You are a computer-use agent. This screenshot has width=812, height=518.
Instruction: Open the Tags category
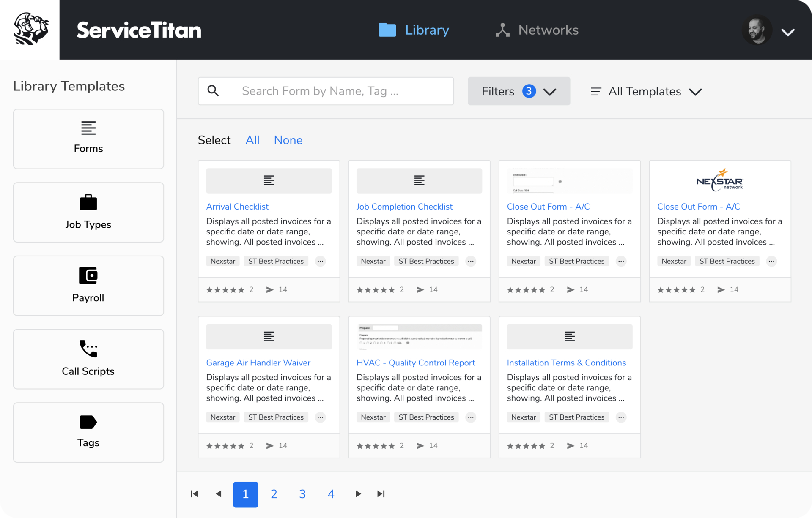click(x=88, y=432)
